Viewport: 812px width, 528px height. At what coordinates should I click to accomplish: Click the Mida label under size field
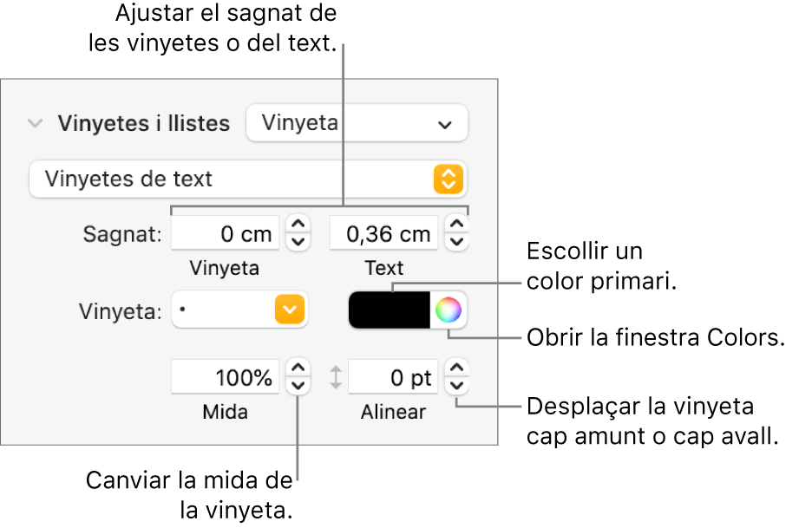pyautogui.click(x=225, y=412)
